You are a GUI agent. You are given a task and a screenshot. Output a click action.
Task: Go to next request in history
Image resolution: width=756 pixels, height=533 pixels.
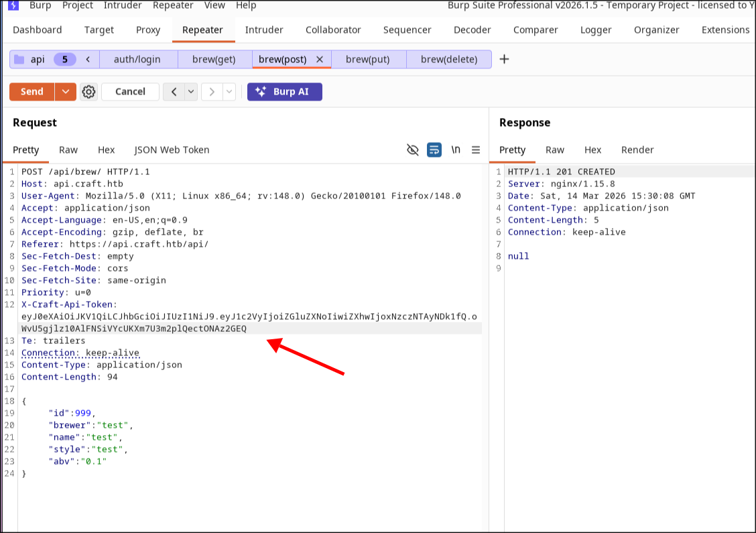pyautogui.click(x=212, y=92)
